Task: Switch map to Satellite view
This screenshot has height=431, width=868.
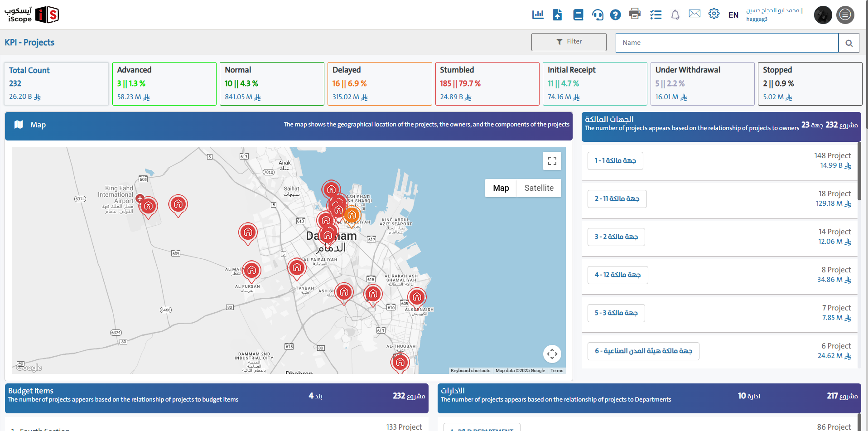Action: [x=539, y=188]
